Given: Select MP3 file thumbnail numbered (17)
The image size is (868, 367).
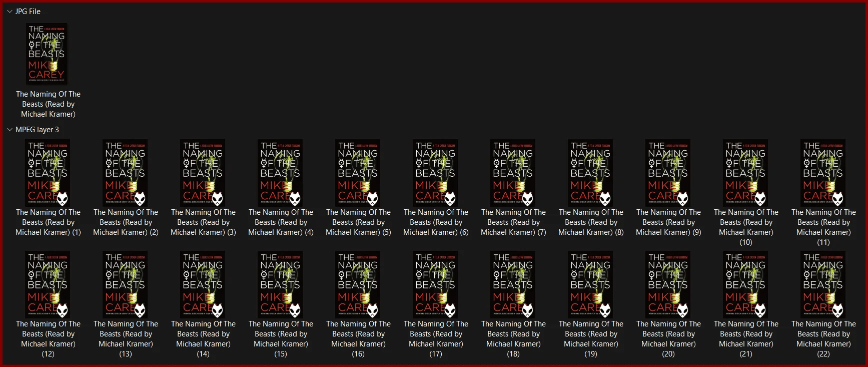Looking at the screenshot, I should coord(435,284).
